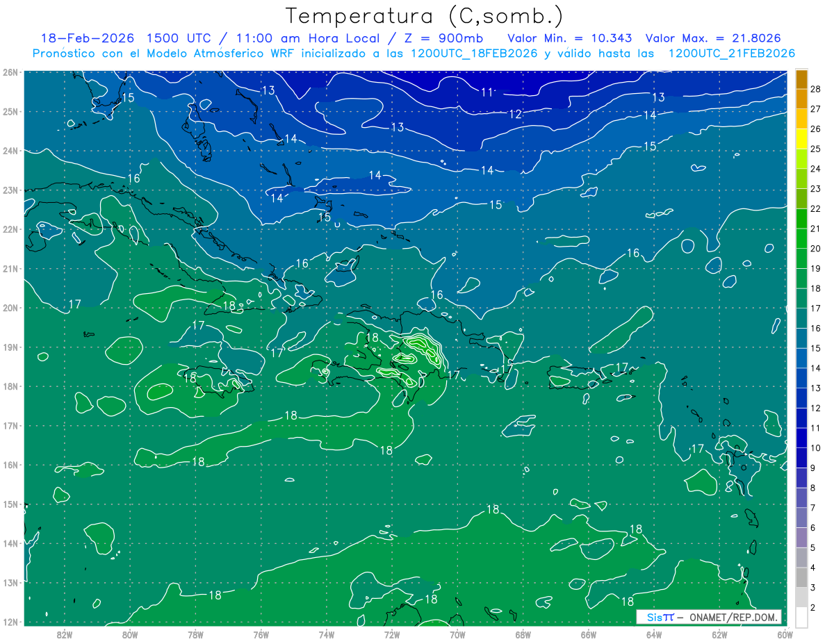The width and height of the screenshot is (834, 644).
Task: Click 'Valor Max. = 21.8026' text
Action: [x=713, y=38]
